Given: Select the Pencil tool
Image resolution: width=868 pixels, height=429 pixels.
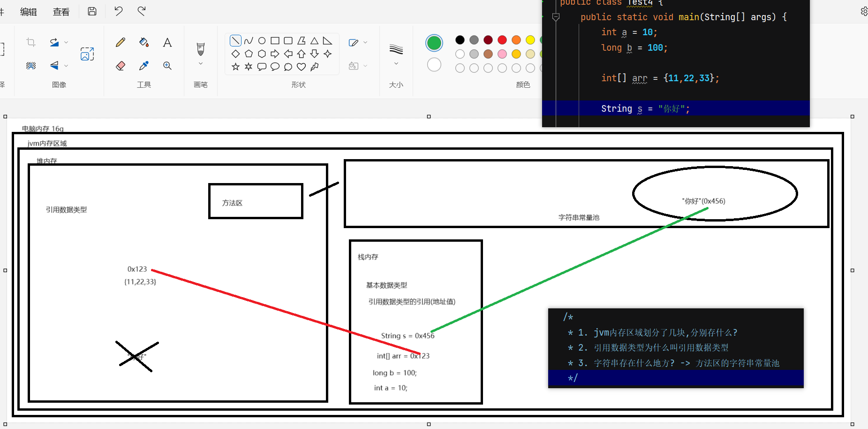Looking at the screenshot, I should (121, 42).
